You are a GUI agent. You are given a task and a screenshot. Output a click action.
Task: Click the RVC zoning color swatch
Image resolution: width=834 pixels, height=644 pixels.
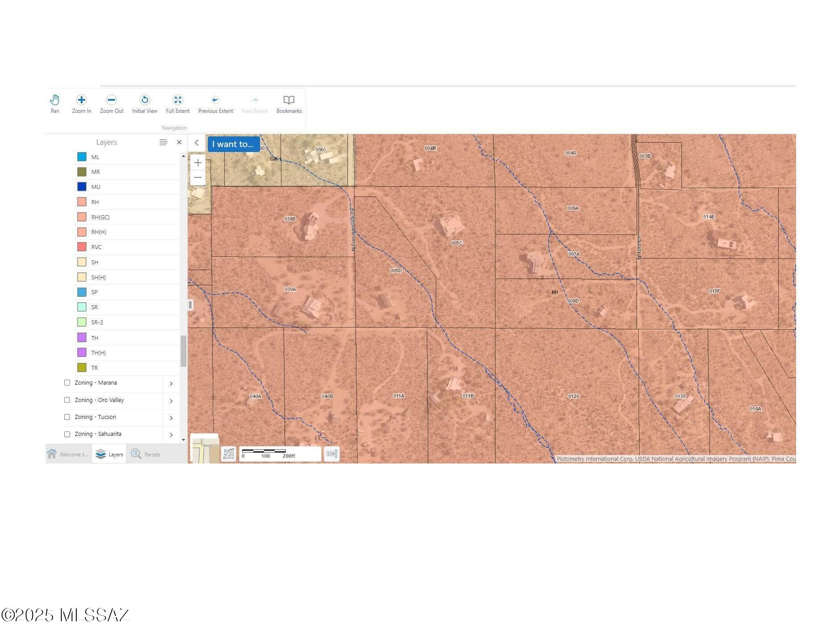(x=82, y=247)
